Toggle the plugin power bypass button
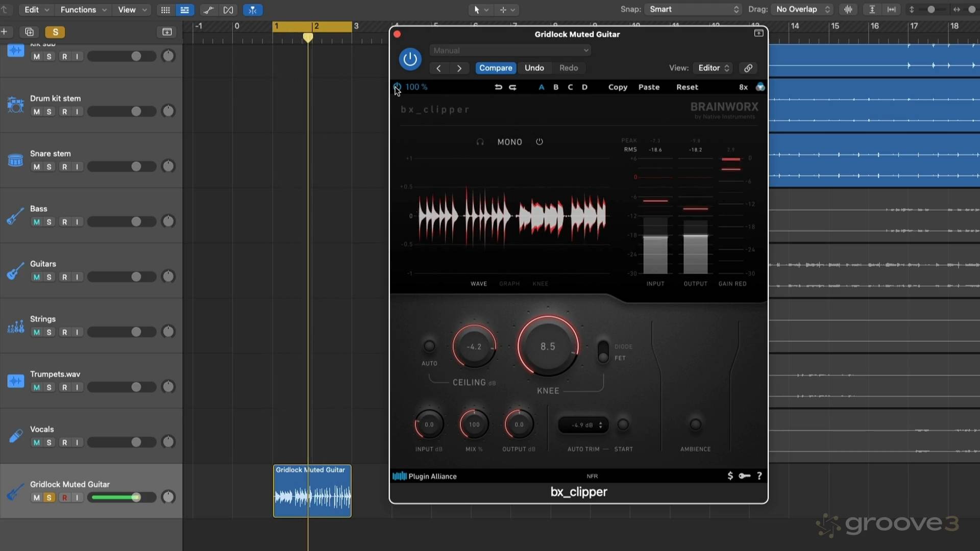Viewport: 980px width, 551px height. [x=410, y=59]
